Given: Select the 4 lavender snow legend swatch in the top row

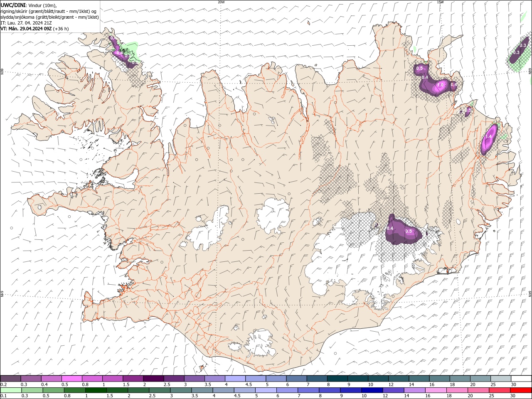Looking at the screenshot, I should coord(235,379).
